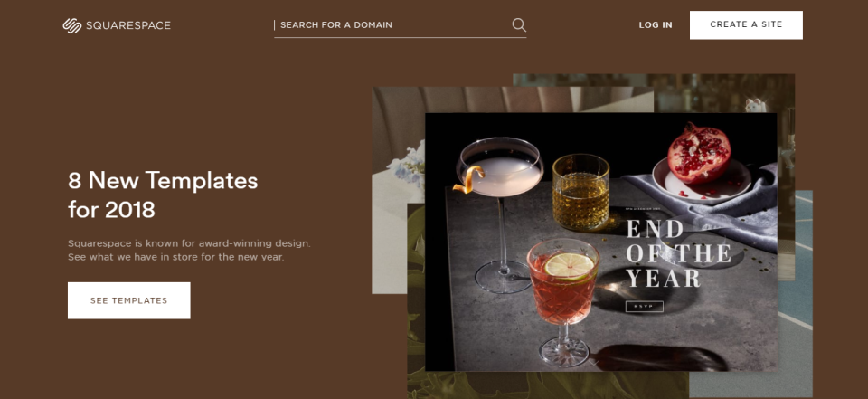Click the Squarespace award-winning design description text
Viewport: 868px width, 399px height.
tap(189, 250)
